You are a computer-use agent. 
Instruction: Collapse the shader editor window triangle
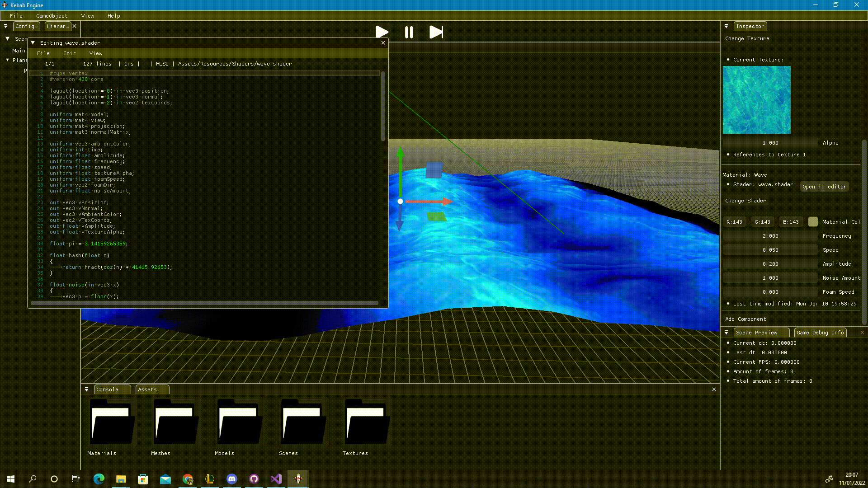(33, 42)
